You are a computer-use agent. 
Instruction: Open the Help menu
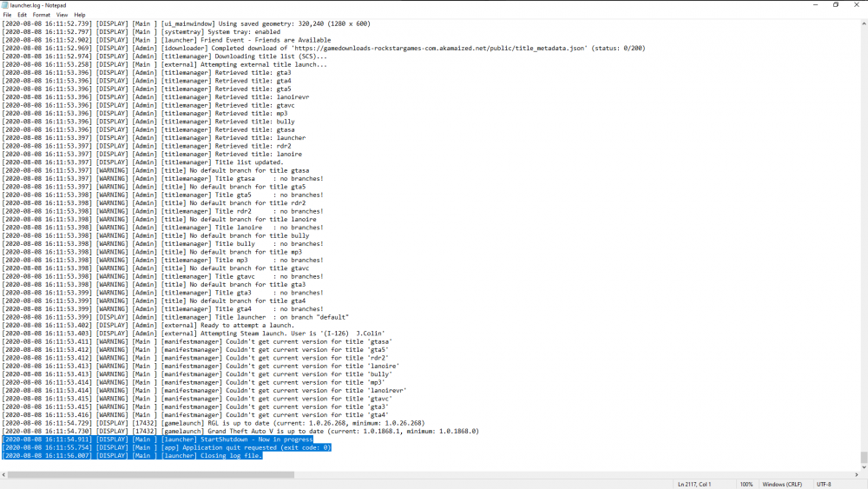(x=80, y=15)
